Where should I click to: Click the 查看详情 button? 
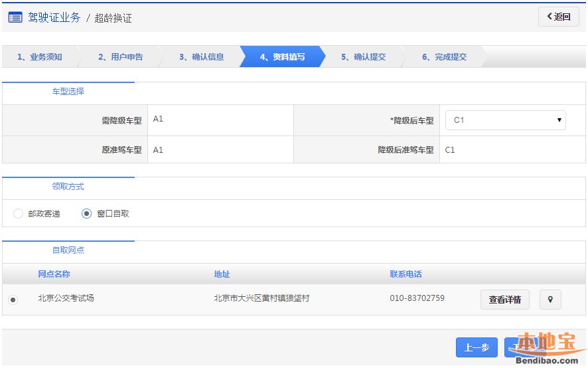click(504, 300)
